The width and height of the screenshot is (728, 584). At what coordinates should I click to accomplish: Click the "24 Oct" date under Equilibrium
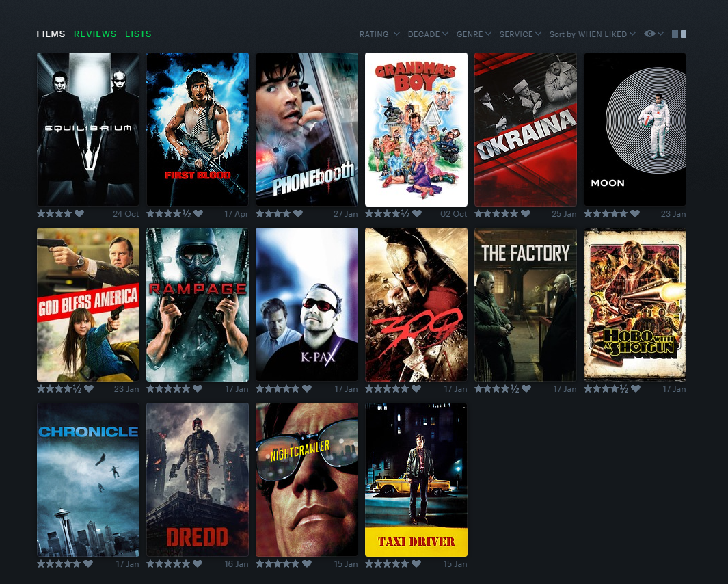point(126,214)
